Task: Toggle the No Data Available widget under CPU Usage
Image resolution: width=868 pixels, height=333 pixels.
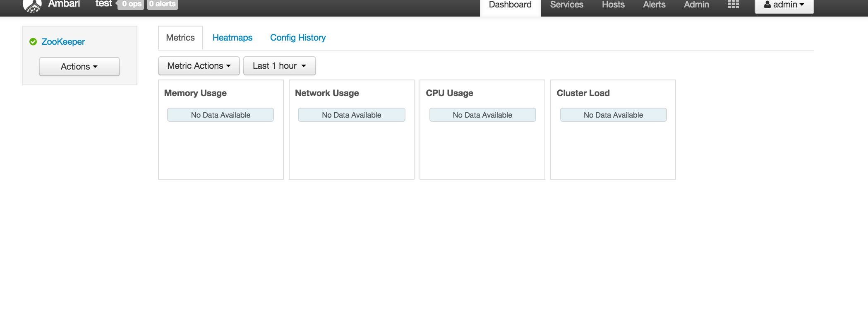Action: point(482,115)
